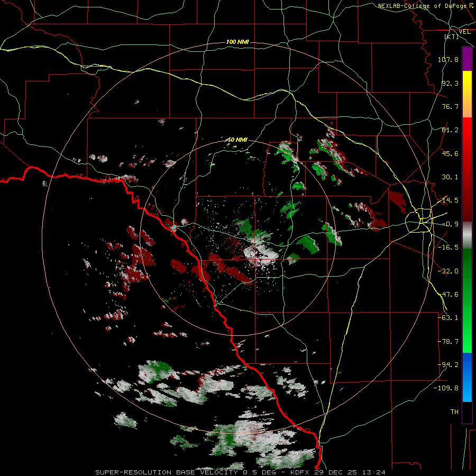Viewport: 476px width, 476px height.
Task: Click the -63.1 velocity scale value
Action: click(448, 318)
